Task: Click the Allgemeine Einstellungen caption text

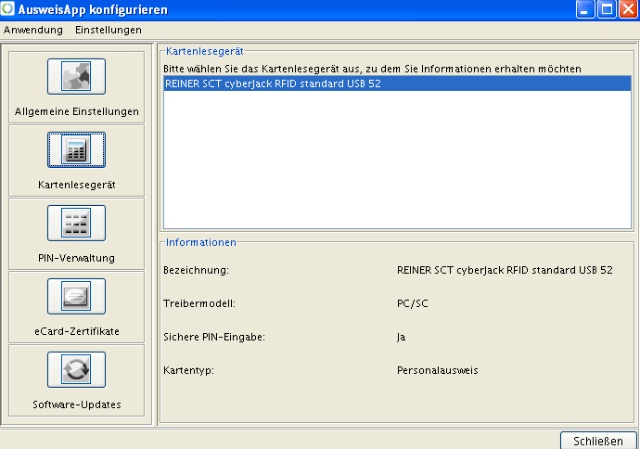Action: pos(76,111)
